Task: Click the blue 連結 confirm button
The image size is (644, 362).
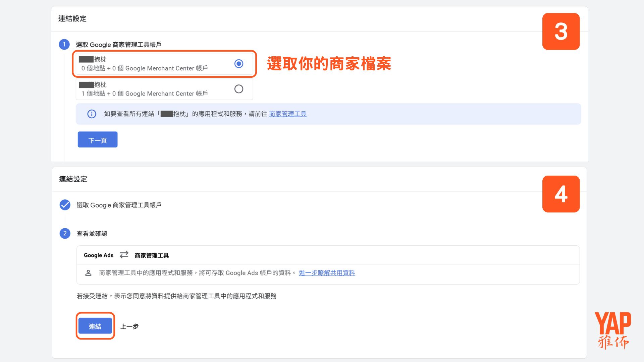Action: [95, 326]
